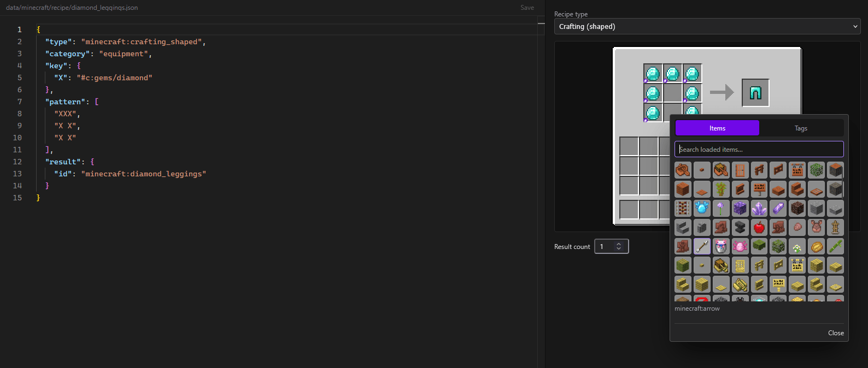The width and height of the screenshot is (868, 368).
Task: Choose the bamboo hanging sign item
Action: coord(797,265)
